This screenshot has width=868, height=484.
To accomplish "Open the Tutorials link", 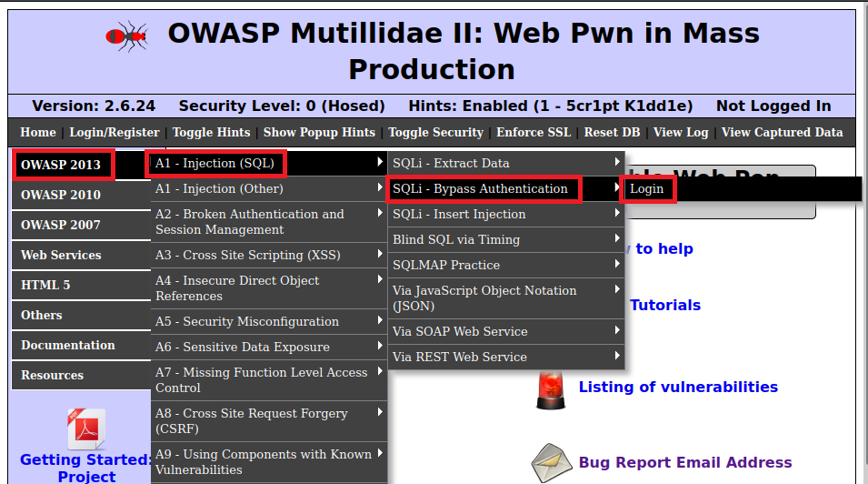I will [665, 305].
